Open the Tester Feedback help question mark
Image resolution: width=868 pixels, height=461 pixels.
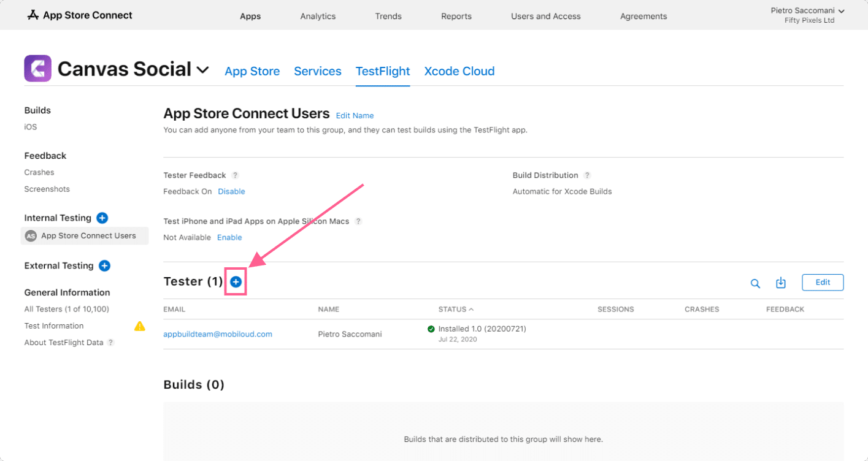pos(235,175)
